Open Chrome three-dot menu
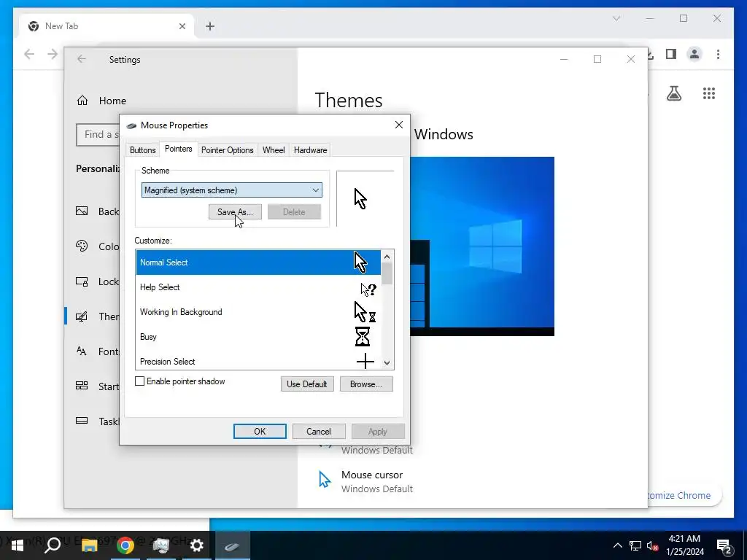The image size is (747, 560). (718, 54)
